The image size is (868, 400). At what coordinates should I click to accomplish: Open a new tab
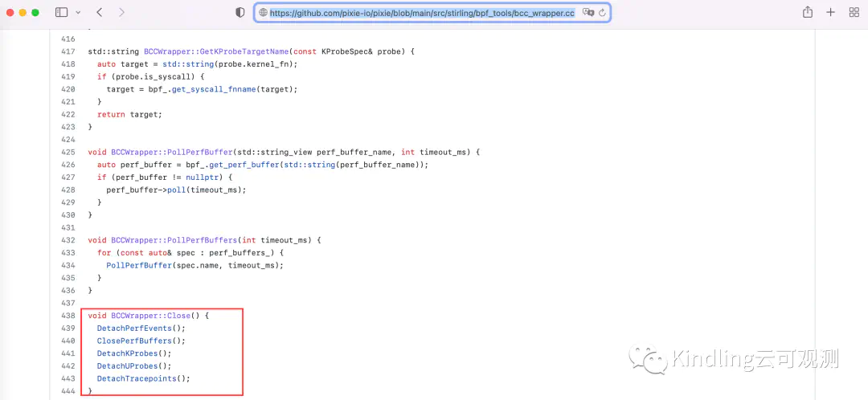pyautogui.click(x=830, y=13)
